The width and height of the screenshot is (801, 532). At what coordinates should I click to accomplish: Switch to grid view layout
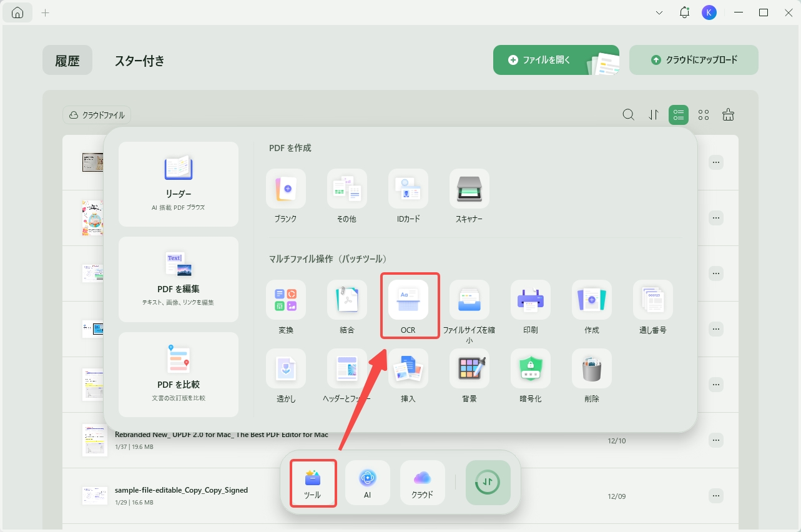pos(704,115)
